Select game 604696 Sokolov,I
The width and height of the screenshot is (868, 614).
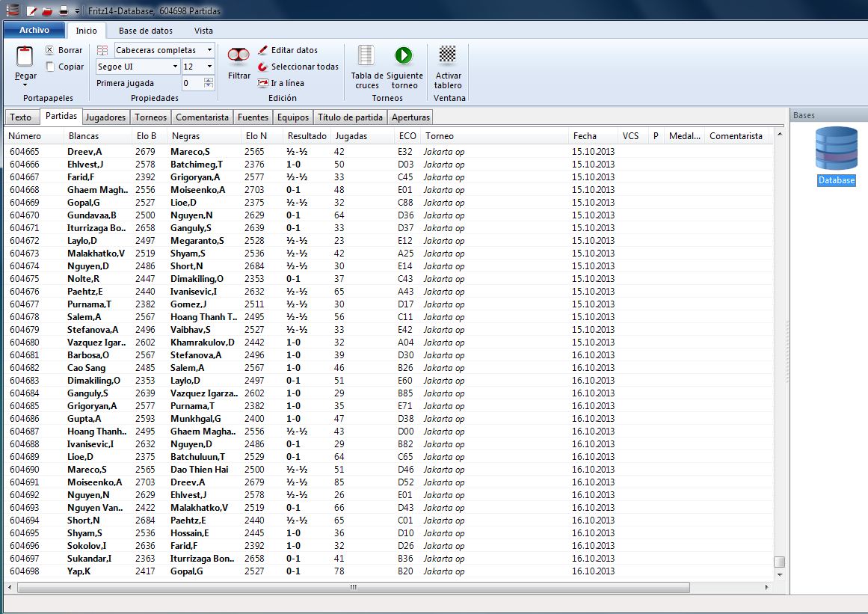390,546
